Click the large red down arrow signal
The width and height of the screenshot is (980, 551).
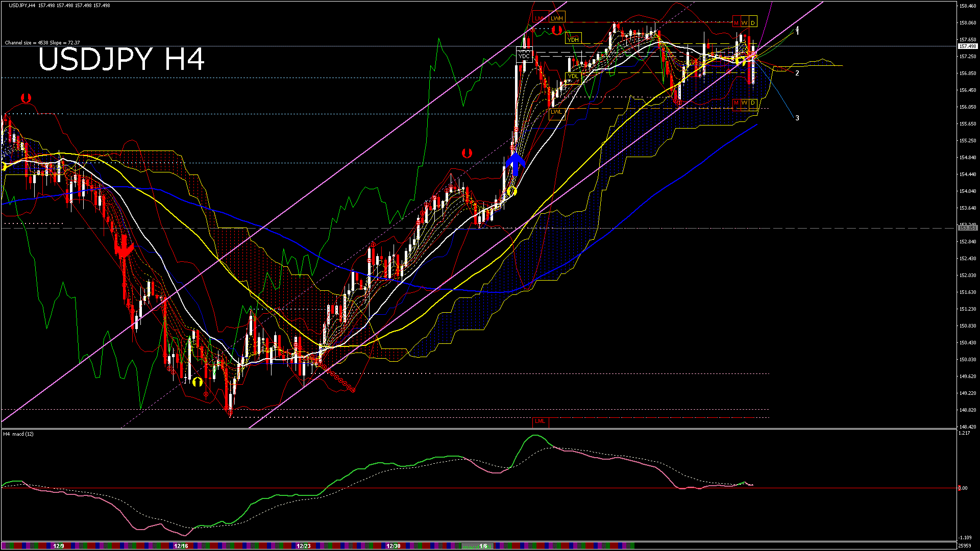(x=124, y=247)
